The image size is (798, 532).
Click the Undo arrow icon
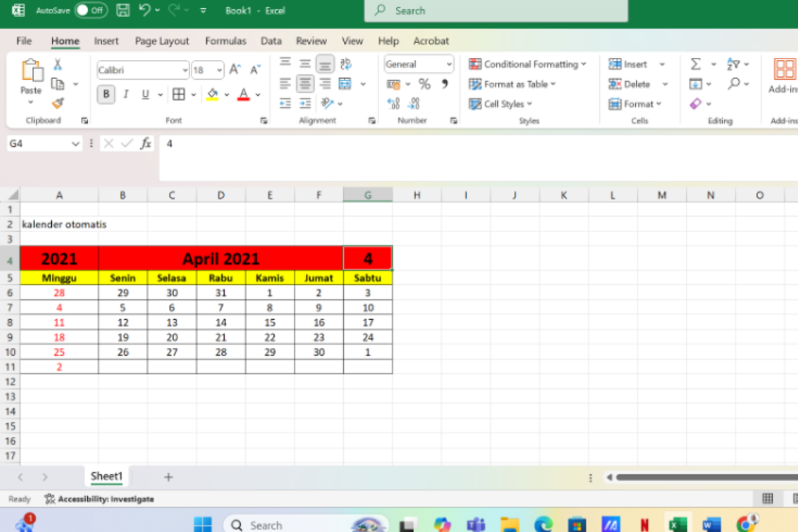tap(144, 10)
